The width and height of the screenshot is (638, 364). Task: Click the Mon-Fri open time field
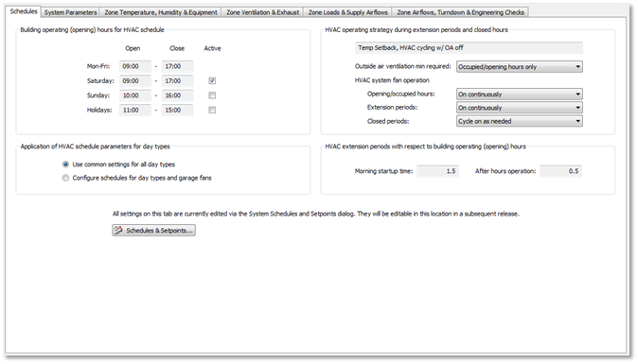(135, 66)
